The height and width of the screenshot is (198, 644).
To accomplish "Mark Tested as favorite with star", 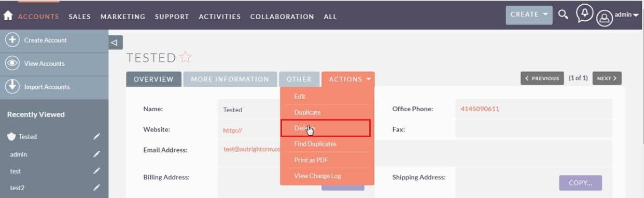I will [x=185, y=57].
